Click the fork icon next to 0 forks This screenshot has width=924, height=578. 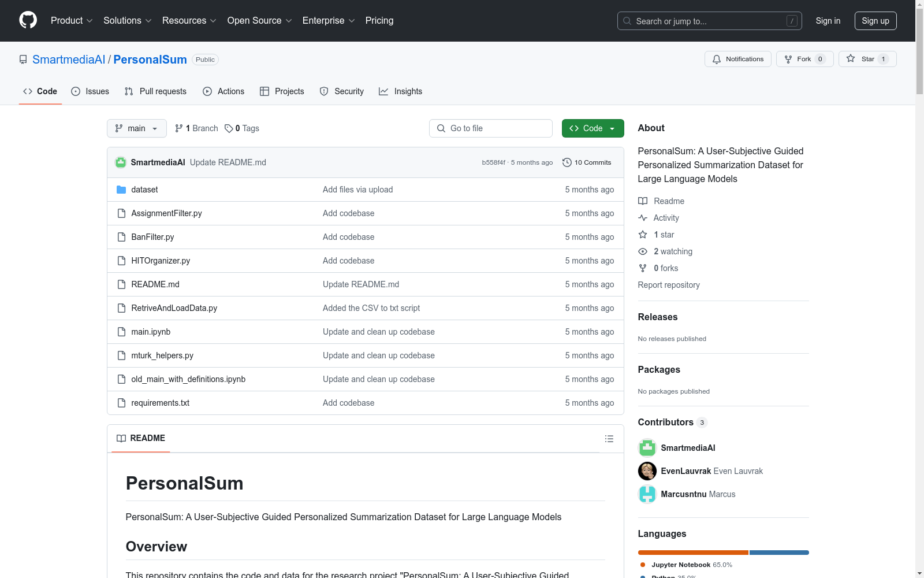click(x=643, y=268)
